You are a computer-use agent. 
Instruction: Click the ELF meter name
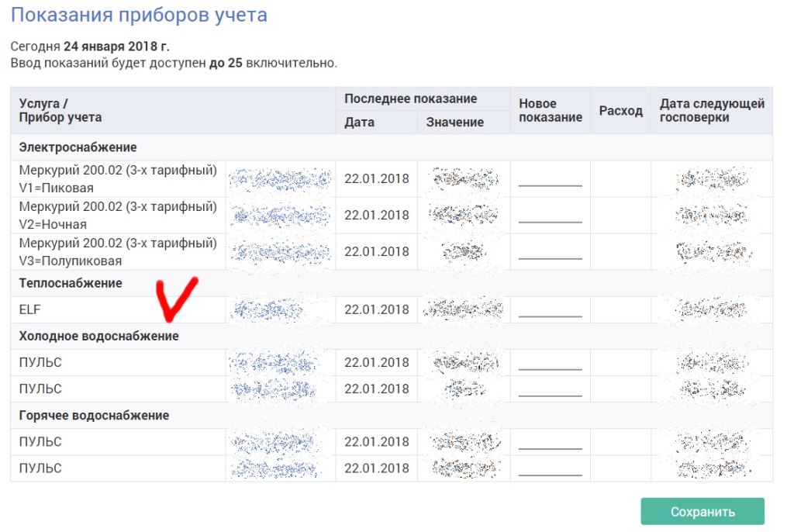(x=29, y=309)
